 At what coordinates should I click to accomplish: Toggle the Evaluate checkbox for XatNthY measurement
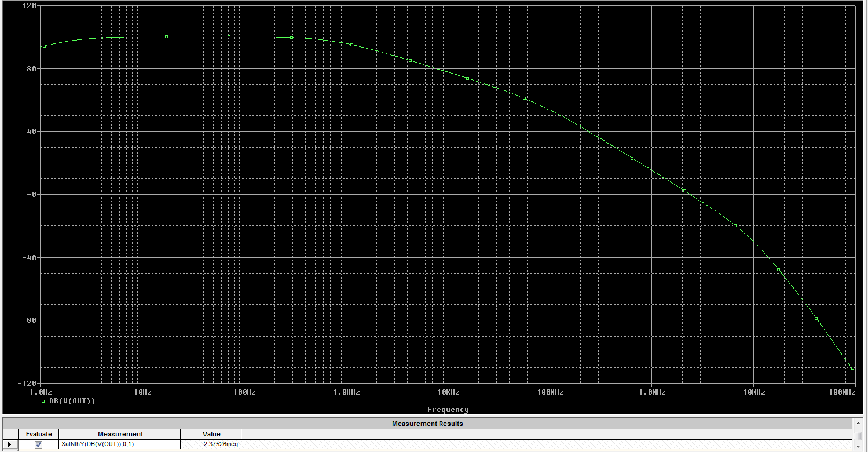point(39,444)
